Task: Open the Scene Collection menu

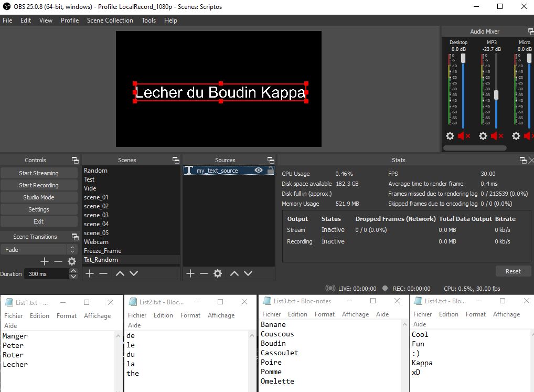Action: click(x=110, y=20)
